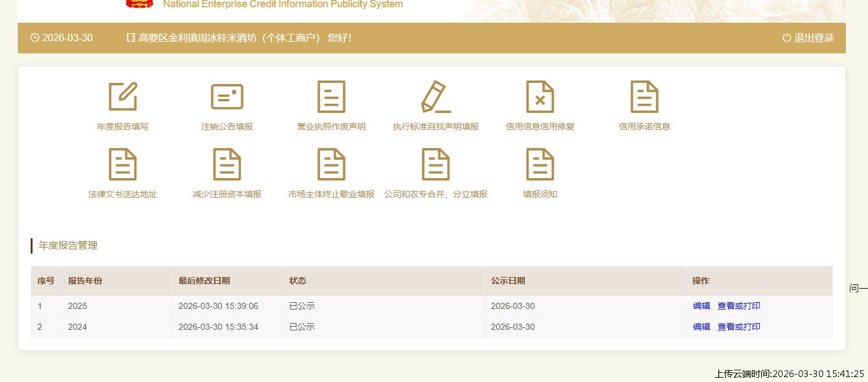Open the 法律文书送达地址 icon
Screen dimensions: 868x382
(x=123, y=164)
